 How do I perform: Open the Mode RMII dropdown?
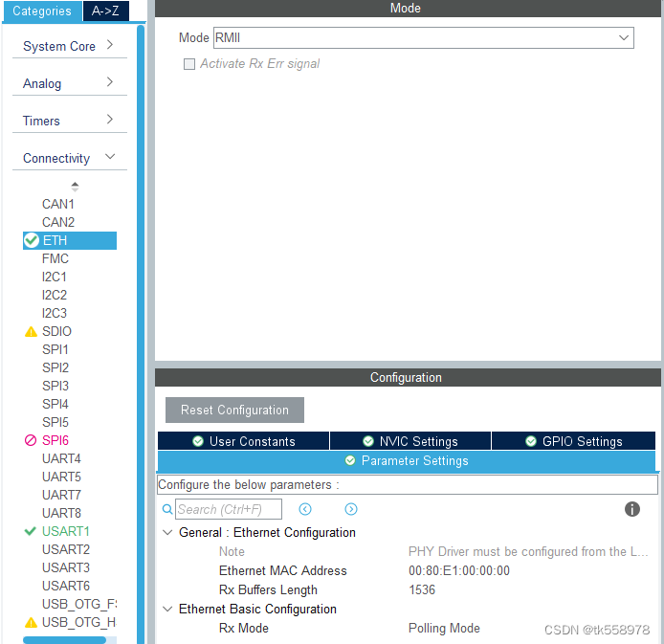[624, 37]
